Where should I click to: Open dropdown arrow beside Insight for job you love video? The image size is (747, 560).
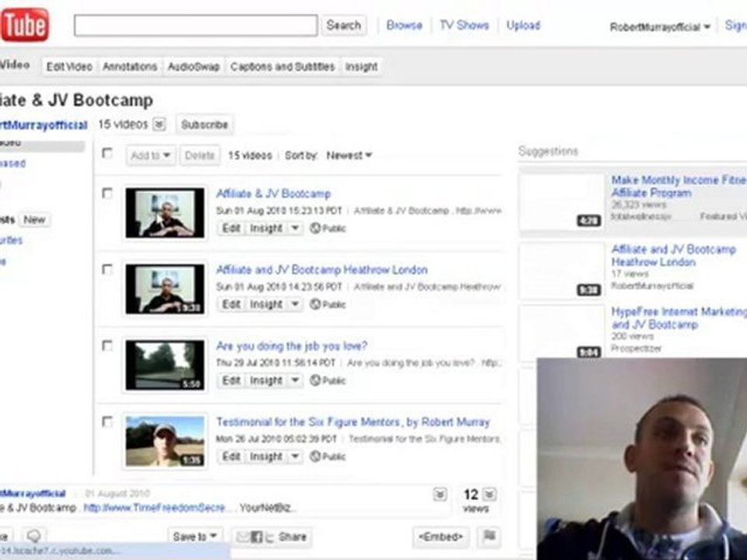[295, 380]
